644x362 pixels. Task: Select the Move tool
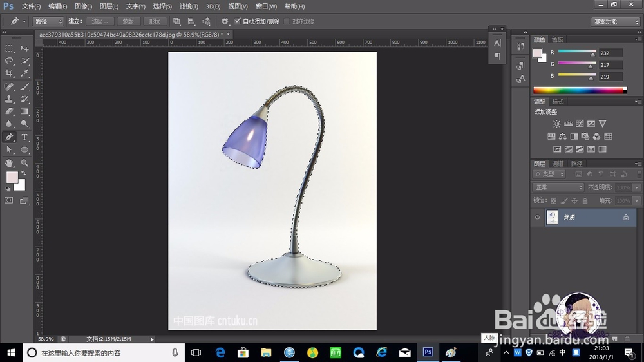(x=24, y=48)
